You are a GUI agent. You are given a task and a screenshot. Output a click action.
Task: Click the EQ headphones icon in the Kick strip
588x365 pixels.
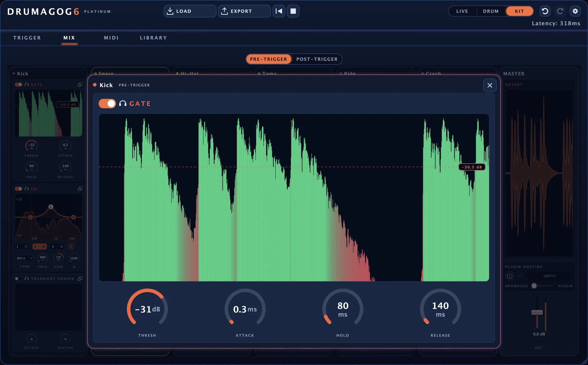point(27,189)
